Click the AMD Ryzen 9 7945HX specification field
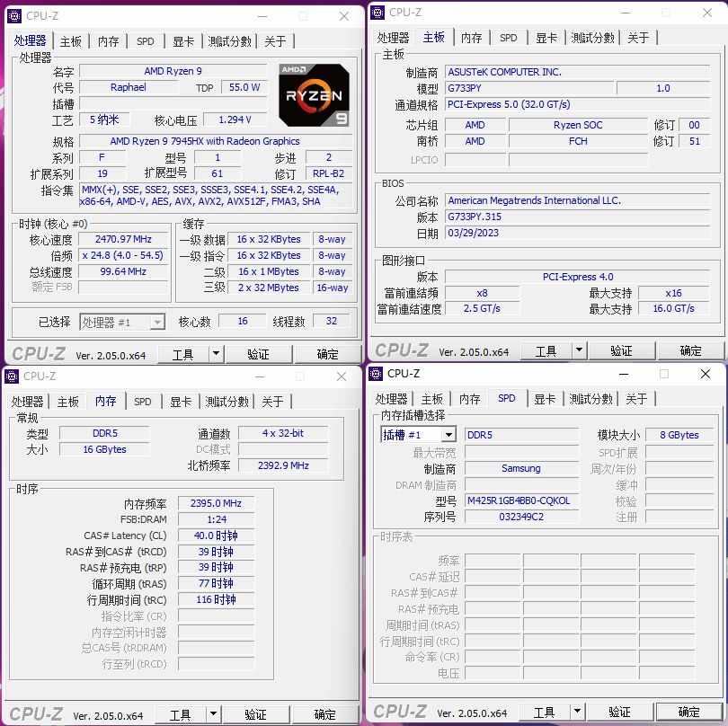The width and height of the screenshot is (728, 726). pos(217,141)
